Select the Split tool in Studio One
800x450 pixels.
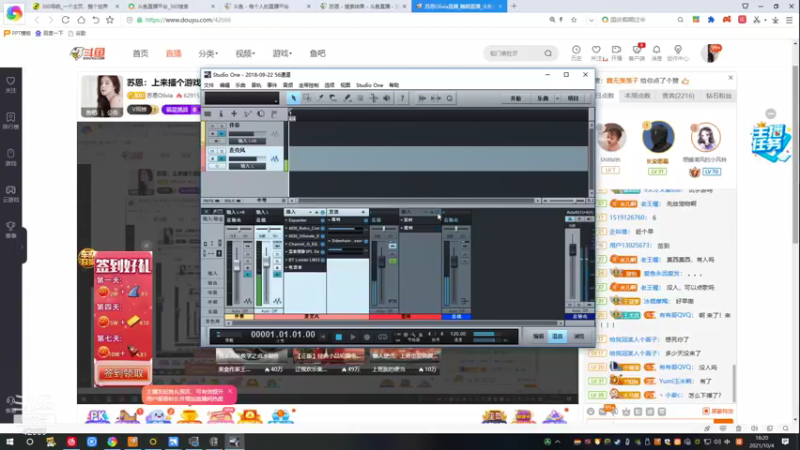[x=320, y=98]
